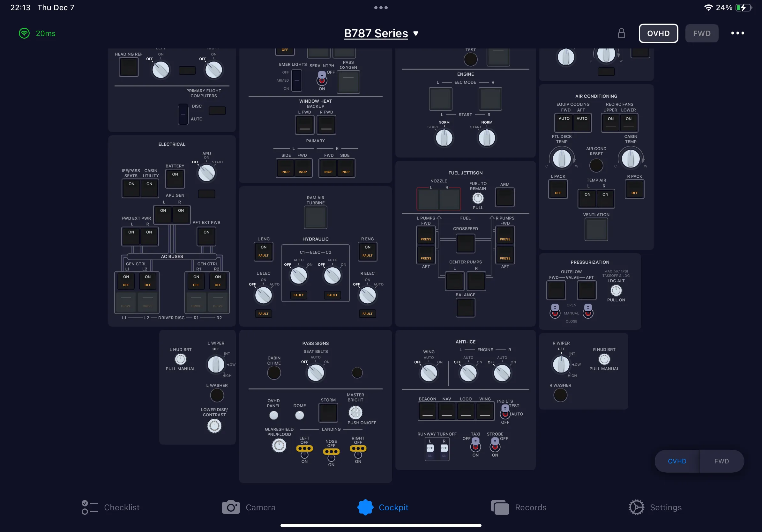The width and height of the screenshot is (762, 532).
Task: Switch to FWD in floating panel selector
Action: 721,461
